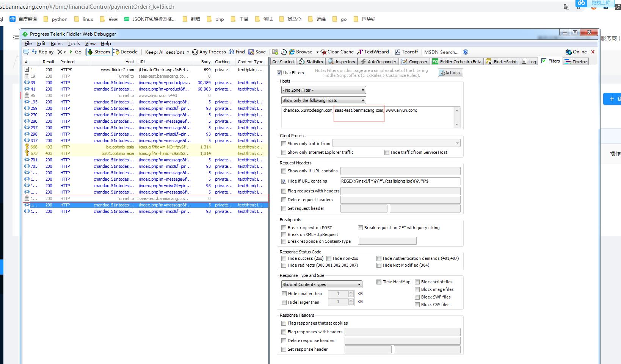Increase the Hide smaller than KB value
Screen dimensions: 621x364
click(x=351, y=292)
